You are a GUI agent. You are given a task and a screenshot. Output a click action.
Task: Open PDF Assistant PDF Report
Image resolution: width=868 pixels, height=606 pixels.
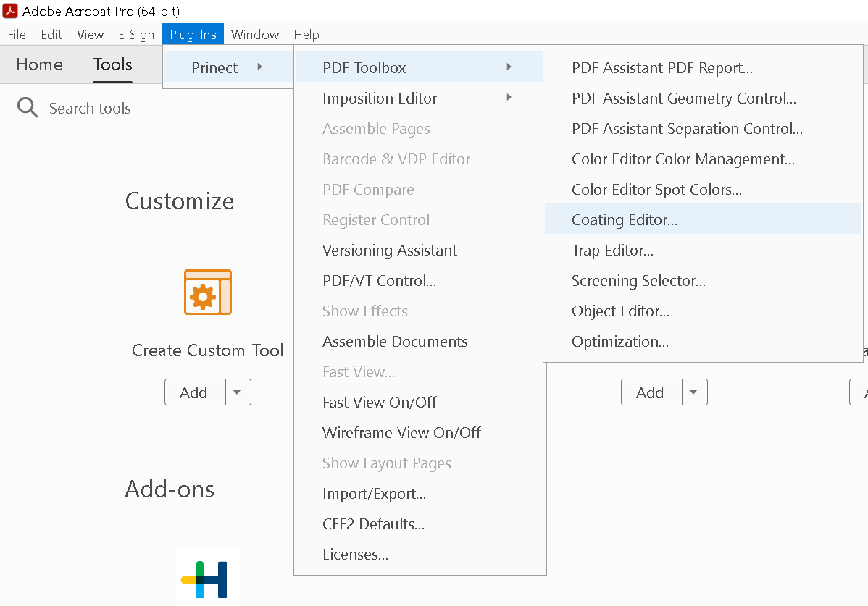(703, 67)
